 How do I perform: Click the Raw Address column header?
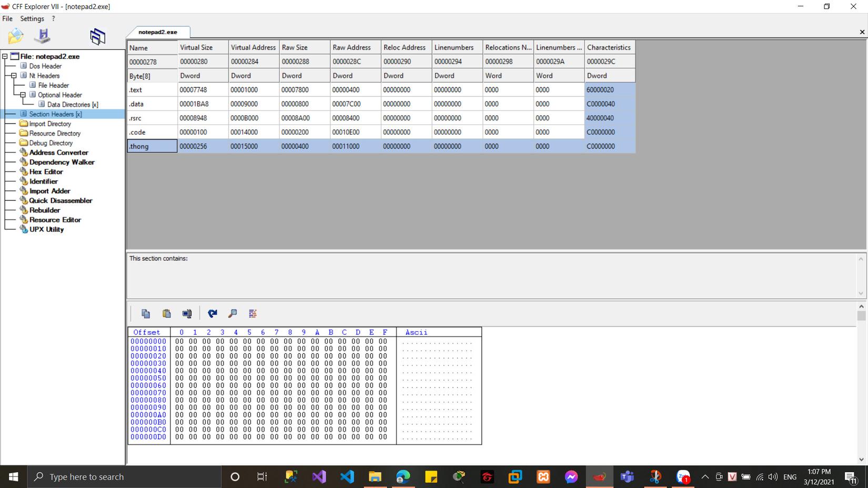click(x=356, y=47)
